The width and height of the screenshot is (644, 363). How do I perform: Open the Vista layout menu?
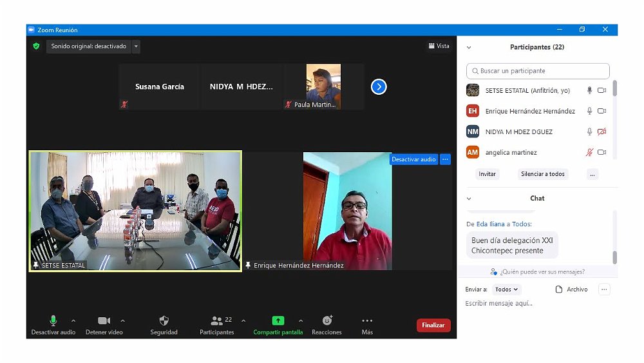pos(439,46)
